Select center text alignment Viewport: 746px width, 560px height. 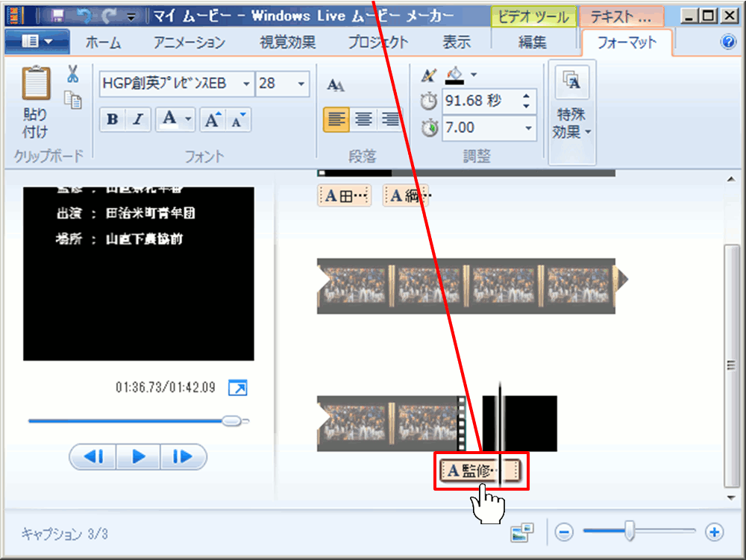click(363, 119)
